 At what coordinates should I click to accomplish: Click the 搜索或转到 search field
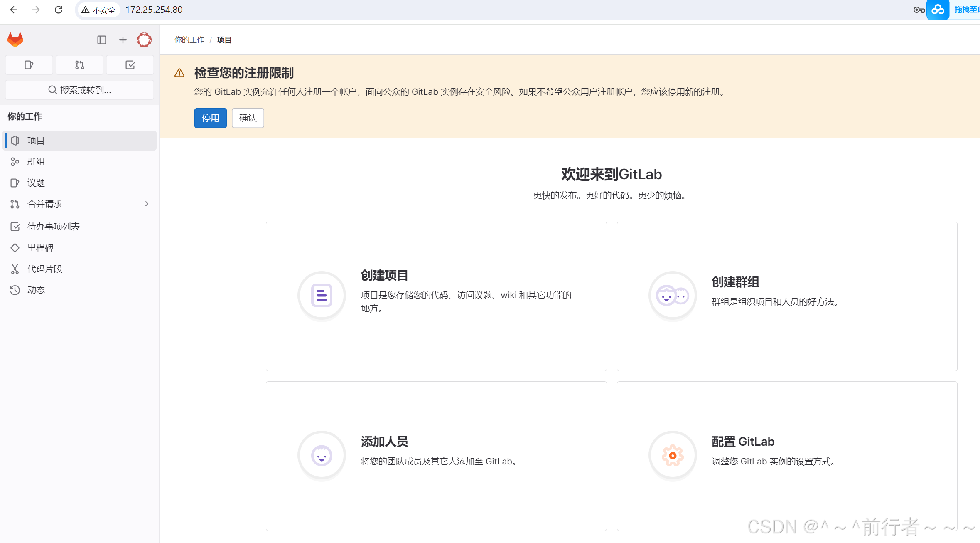tap(80, 90)
